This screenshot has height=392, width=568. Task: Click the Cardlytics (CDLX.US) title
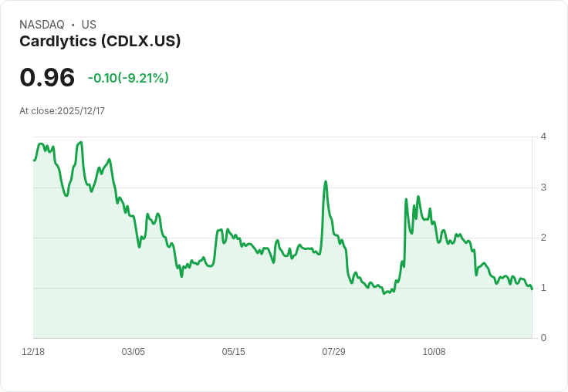[x=100, y=42]
